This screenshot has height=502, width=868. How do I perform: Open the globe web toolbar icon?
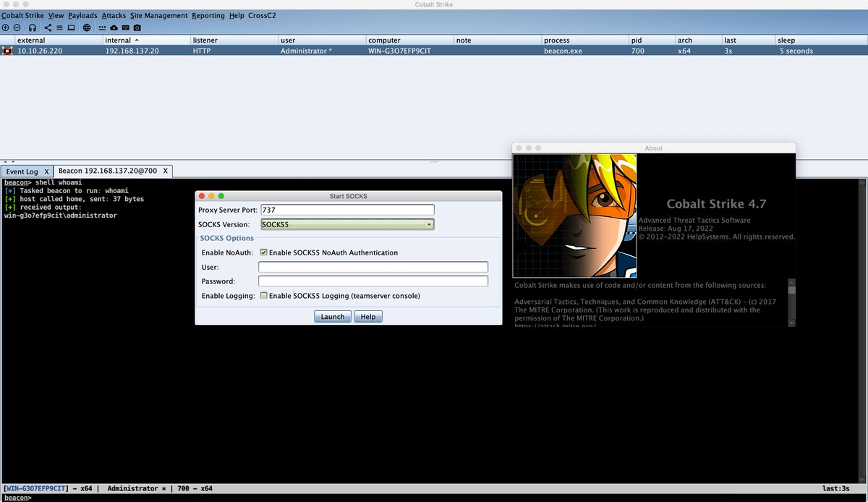[x=87, y=27]
